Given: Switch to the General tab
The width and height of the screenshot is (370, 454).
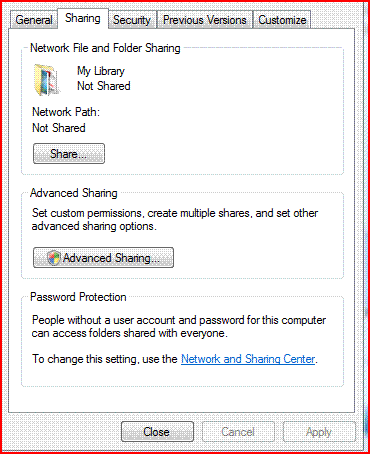Looking at the screenshot, I should pyautogui.click(x=34, y=20).
